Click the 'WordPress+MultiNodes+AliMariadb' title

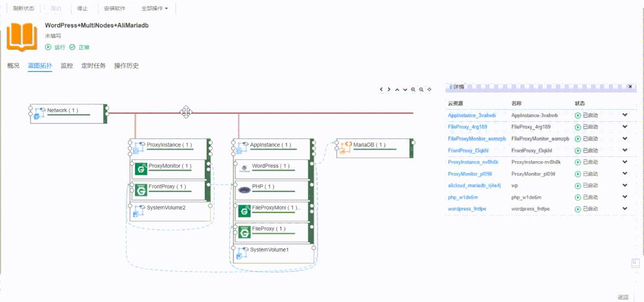coord(97,25)
